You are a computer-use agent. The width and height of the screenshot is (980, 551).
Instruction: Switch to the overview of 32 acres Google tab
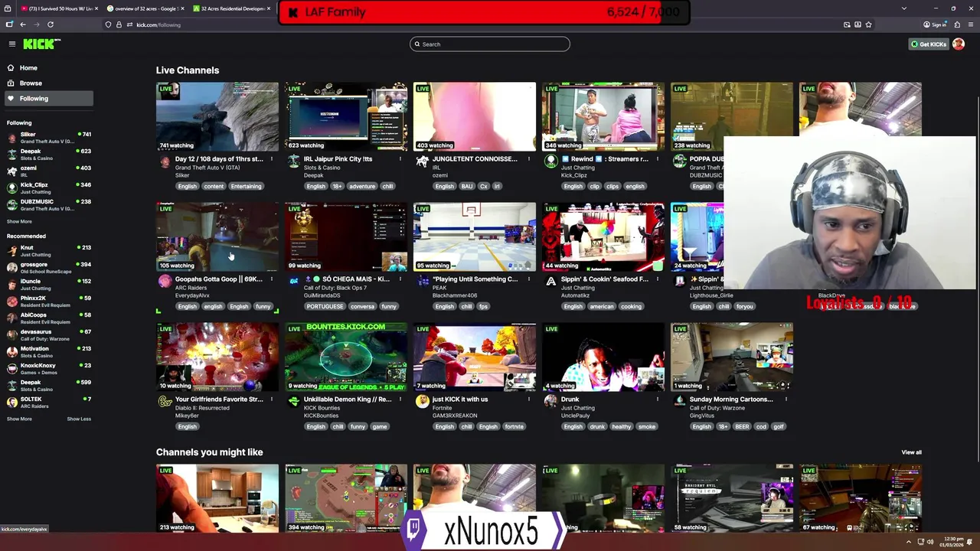pyautogui.click(x=145, y=8)
